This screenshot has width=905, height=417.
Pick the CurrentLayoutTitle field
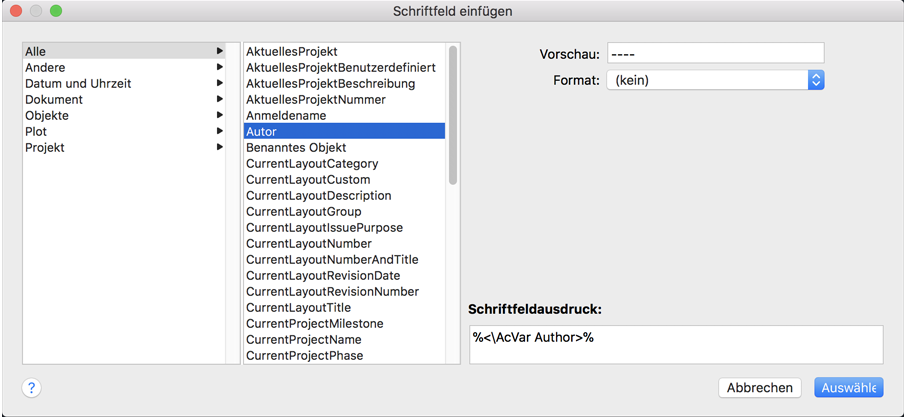click(298, 307)
